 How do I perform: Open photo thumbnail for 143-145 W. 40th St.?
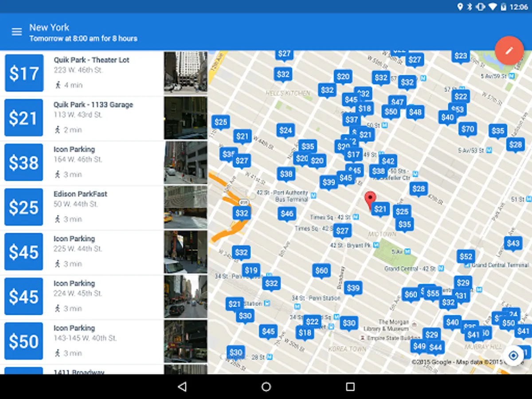pyautogui.click(x=185, y=341)
